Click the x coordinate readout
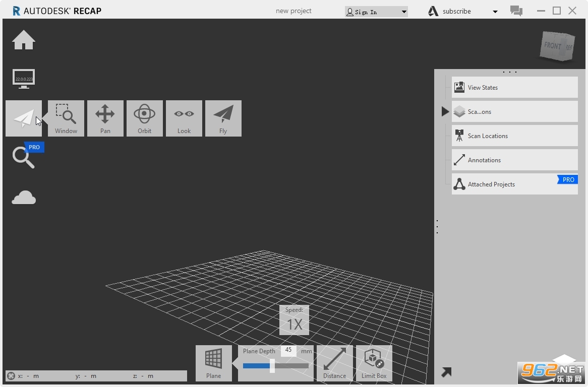The width and height of the screenshot is (588, 387). pos(29,376)
